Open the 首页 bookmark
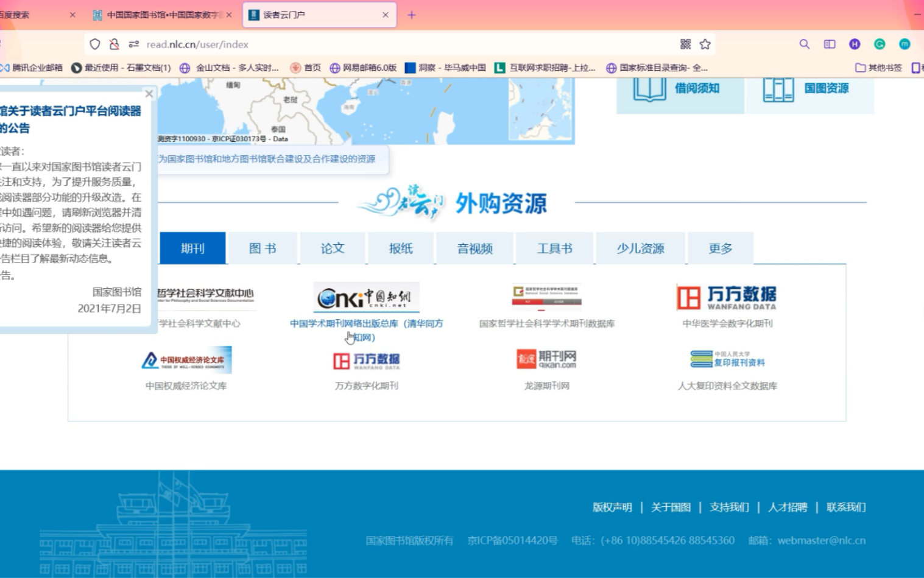 (x=306, y=68)
